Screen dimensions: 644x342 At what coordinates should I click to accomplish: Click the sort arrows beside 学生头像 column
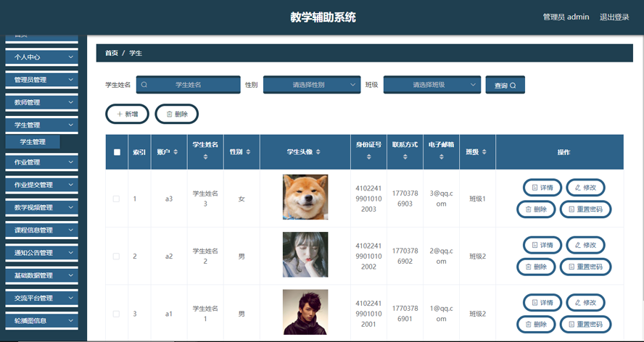[318, 152]
